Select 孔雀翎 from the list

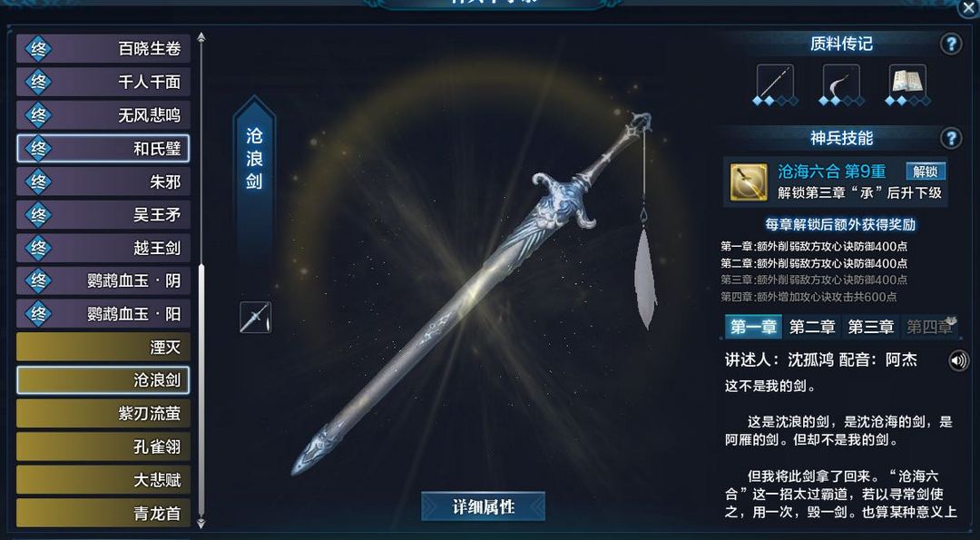[x=103, y=447]
